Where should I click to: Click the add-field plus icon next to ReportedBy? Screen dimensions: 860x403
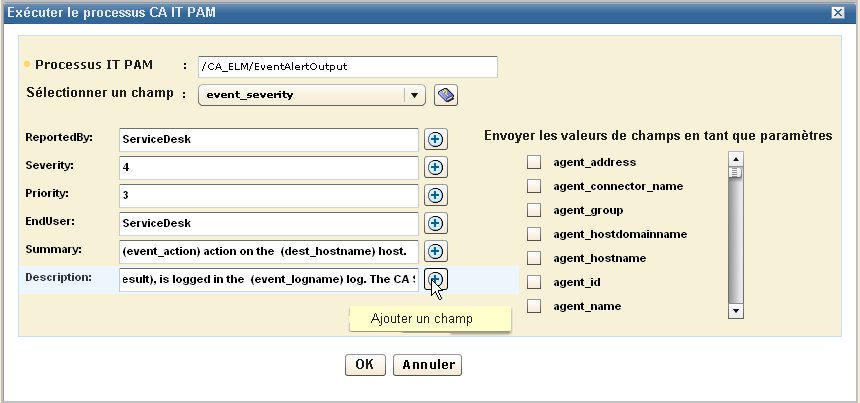(436, 140)
